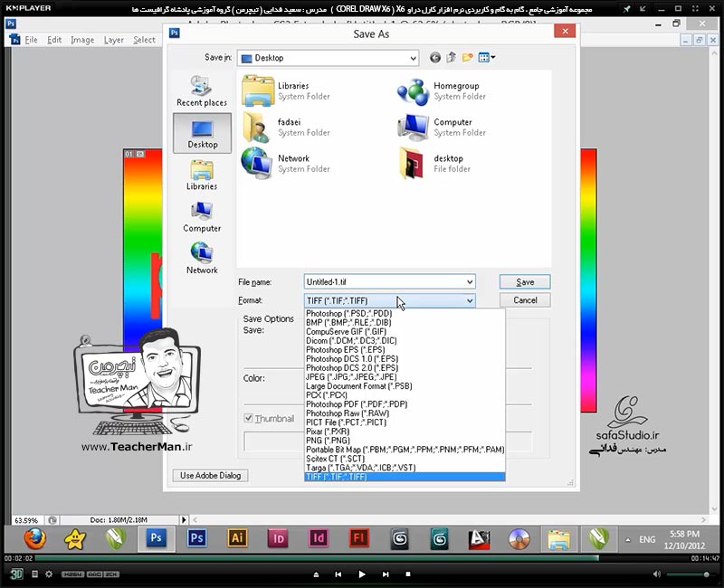
Task: Create a new folder in Save As
Action: 467,58
